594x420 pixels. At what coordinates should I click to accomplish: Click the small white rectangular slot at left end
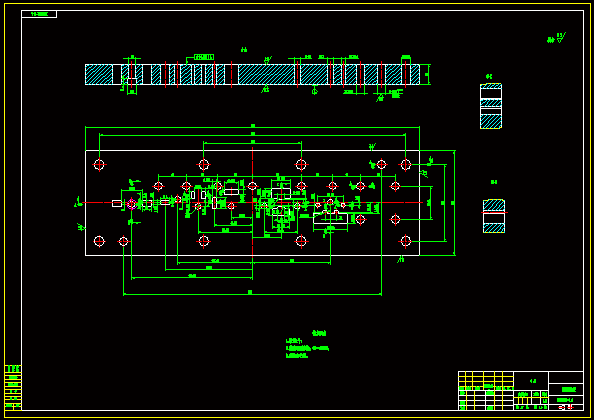point(117,203)
